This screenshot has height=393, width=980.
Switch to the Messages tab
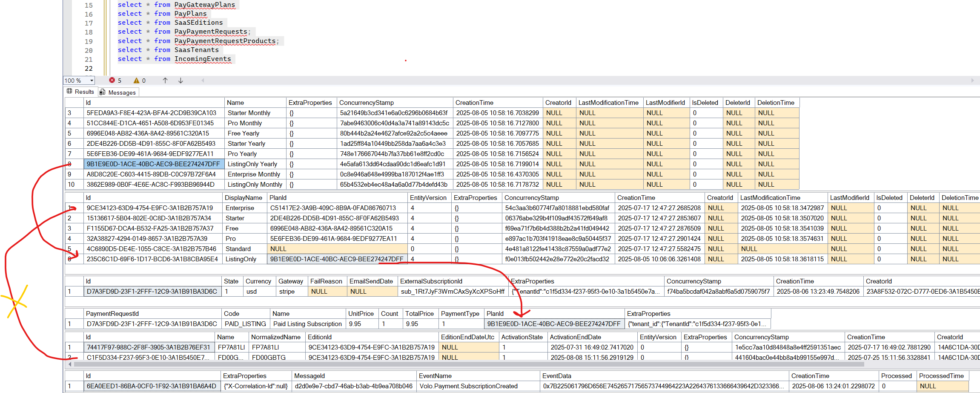pyautogui.click(x=118, y=92)
